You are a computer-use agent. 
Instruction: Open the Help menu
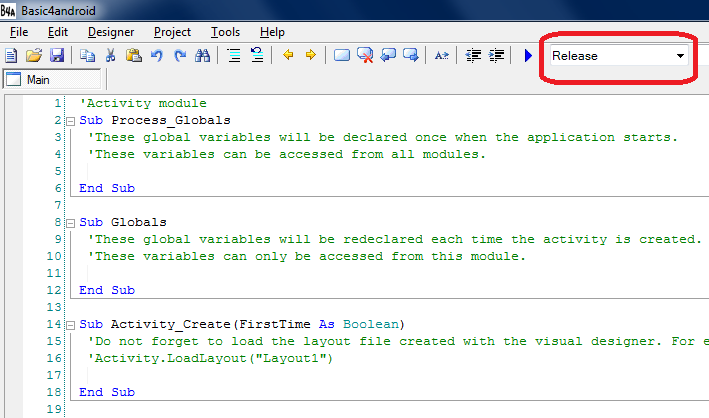point(272,32)
